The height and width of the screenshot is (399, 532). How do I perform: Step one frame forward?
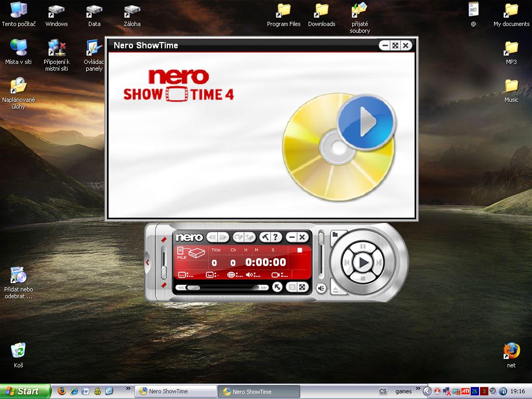pos(223,237)
